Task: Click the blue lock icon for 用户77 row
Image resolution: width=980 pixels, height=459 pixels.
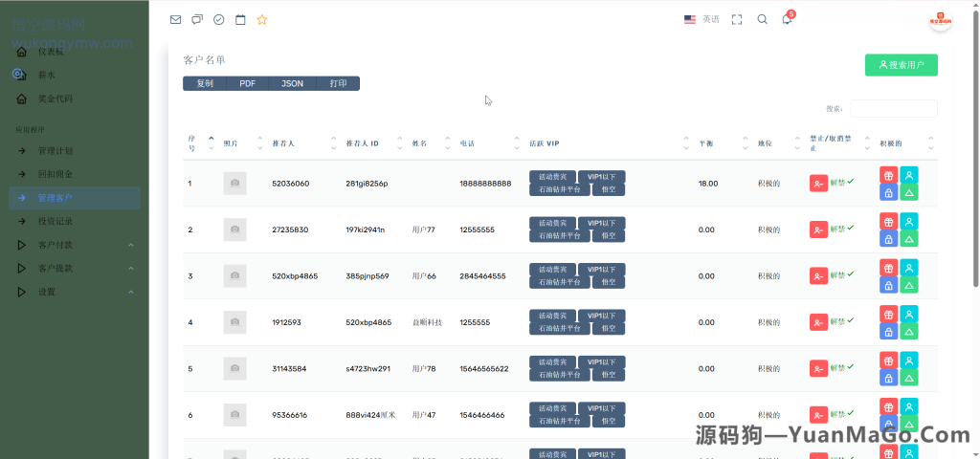Action: point(889,238)
